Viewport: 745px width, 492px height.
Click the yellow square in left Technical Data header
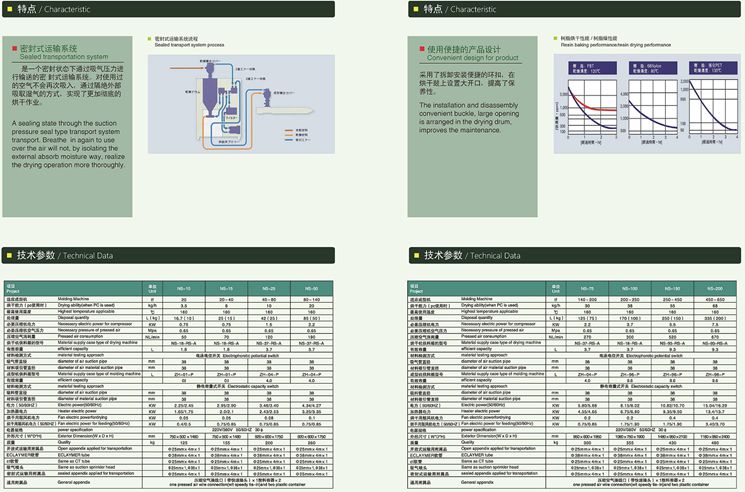tap(11, 256)
